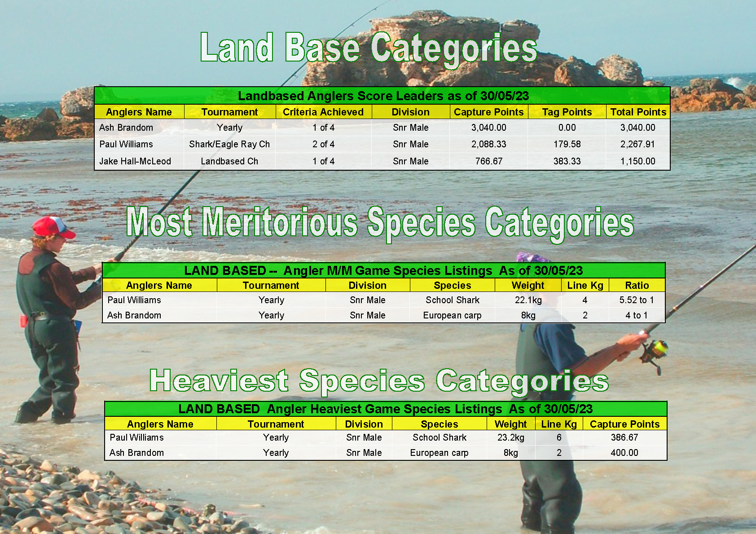This screenshot has height=534, width=756.
Task: Click line kg '6' in Heaviest Species table
Action: (559, 437)
